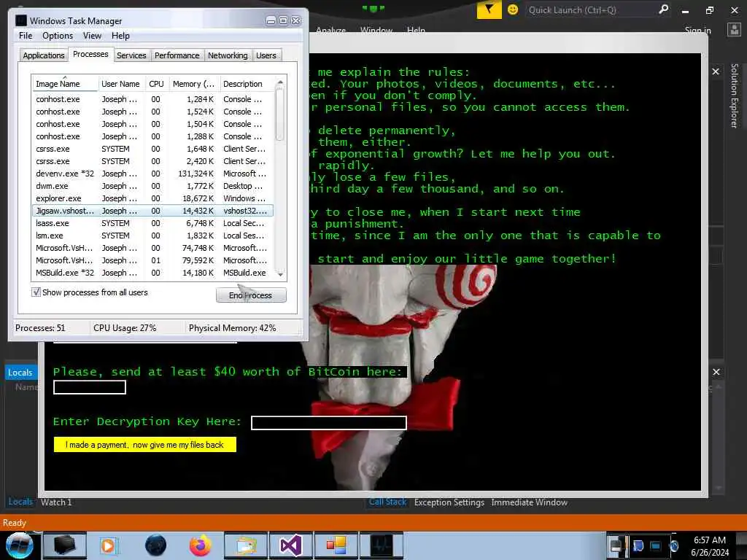Select the lsm.exe process row
Image resolution: width=747 pixels, height=560 pixels.
pyautogui.click(x=152, y=236)
